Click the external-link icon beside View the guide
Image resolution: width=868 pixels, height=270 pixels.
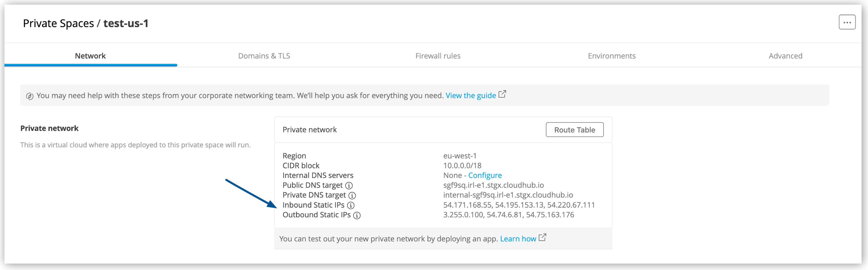[502, 95]
